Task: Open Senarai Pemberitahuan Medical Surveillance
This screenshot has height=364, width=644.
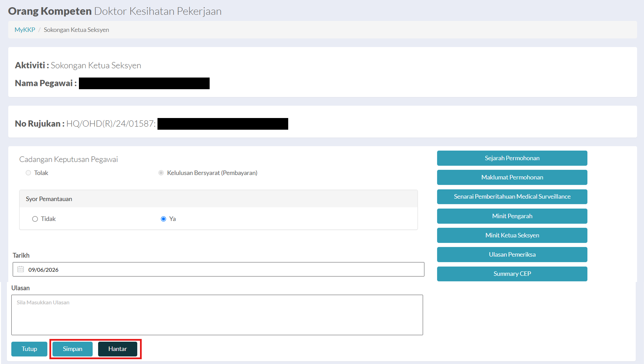Action: 512,197
